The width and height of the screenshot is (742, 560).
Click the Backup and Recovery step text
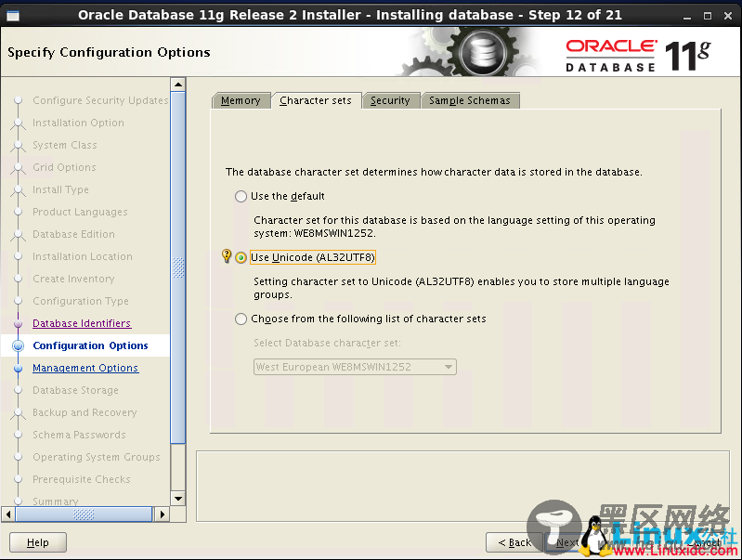point(85,412)
